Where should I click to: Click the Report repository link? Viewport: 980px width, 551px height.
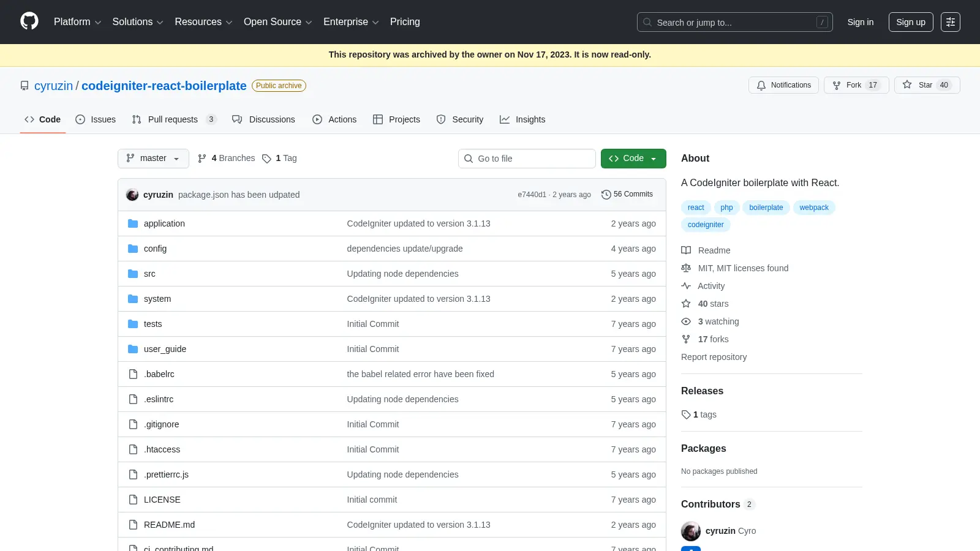(714, 357)
